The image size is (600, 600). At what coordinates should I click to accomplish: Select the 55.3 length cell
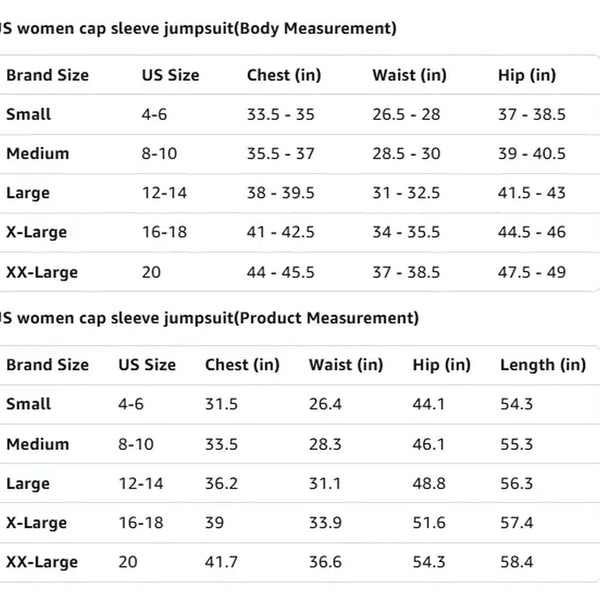pyautogui.click(x=517, y=444)
